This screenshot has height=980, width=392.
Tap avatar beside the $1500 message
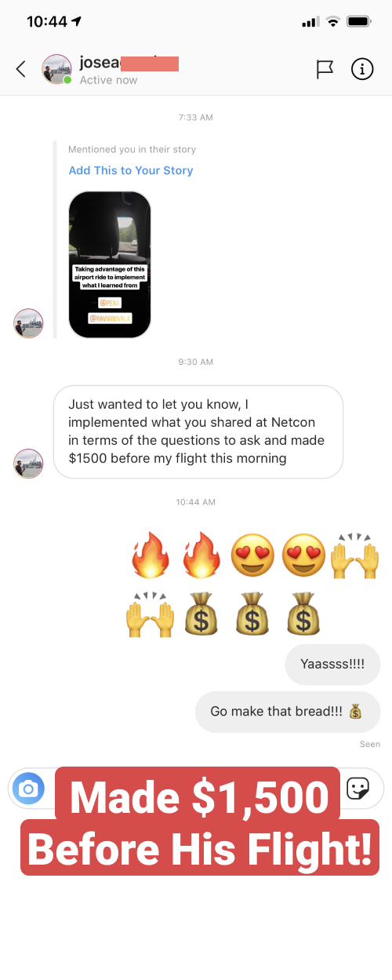29,464
